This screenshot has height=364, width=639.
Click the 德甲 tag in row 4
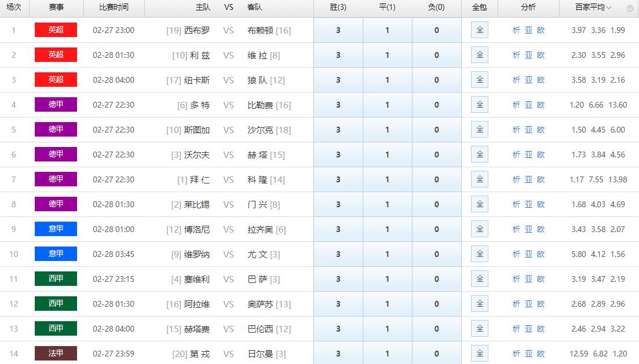point(56,104)
